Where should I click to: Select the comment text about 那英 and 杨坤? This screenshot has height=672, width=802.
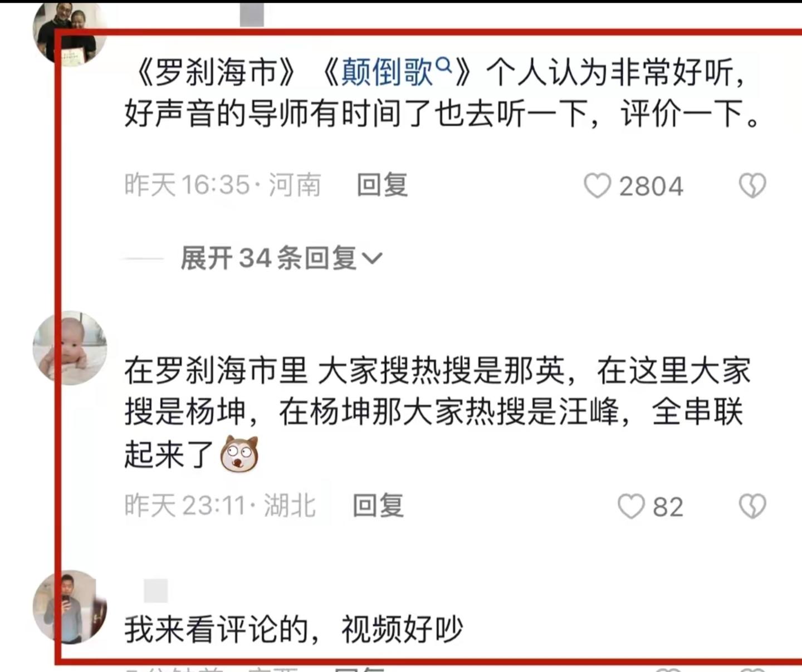coord(437,413)
